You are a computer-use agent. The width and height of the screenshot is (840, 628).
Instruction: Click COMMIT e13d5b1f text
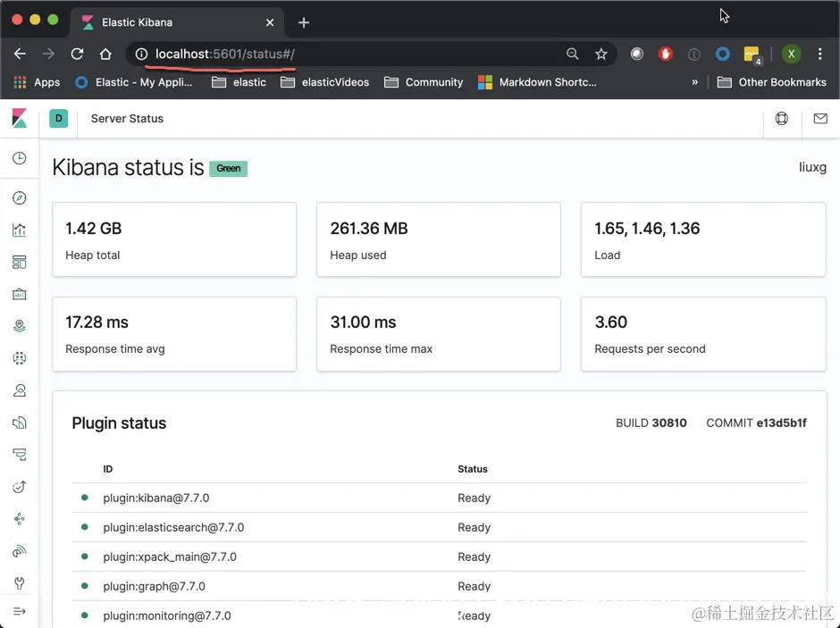(x=756, y=423)
